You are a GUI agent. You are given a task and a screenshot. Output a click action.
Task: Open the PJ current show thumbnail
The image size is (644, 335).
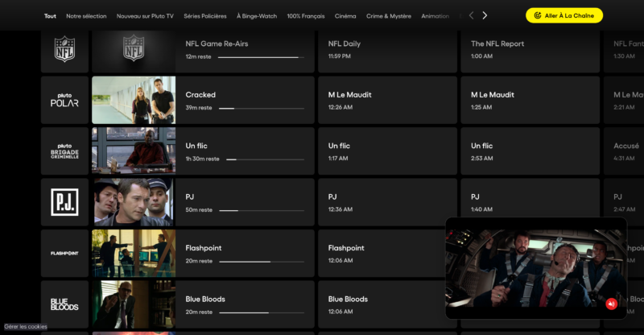pos(134,202)
